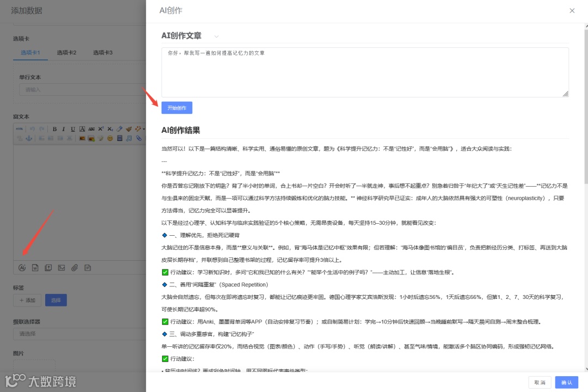The height and width of the screenshot is (392, 588).
Task: Switch to 选项卡1 tab
Action: [x=30, y=52]
